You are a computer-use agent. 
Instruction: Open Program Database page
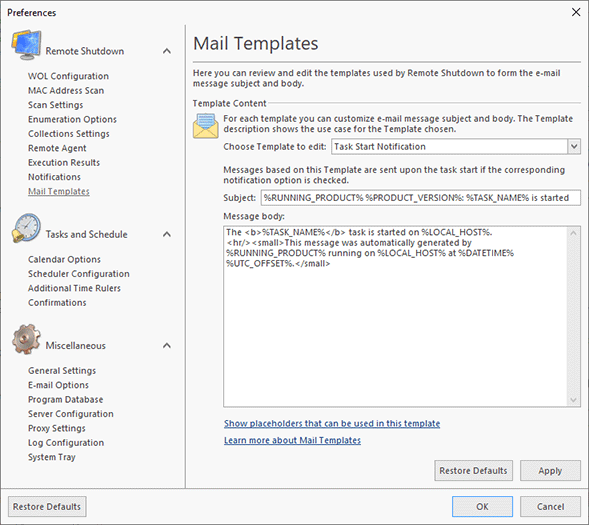click(x=65, y=400)
